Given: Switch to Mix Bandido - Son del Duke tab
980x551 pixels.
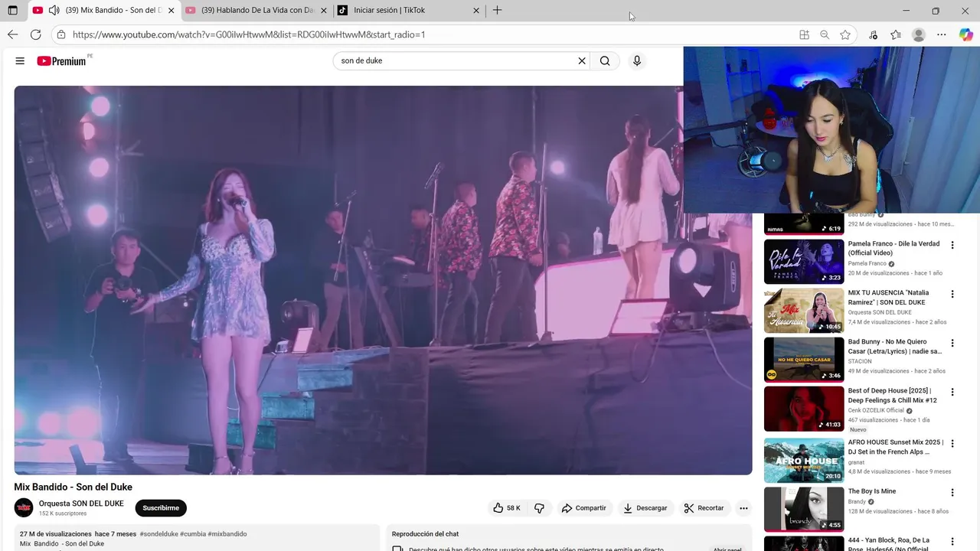Looking at the screenshot, I should coord(113,10).
